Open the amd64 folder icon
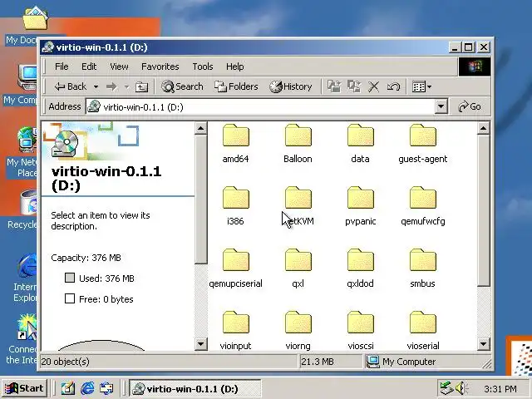Screen dimensions: 532x399 [236, 135]
